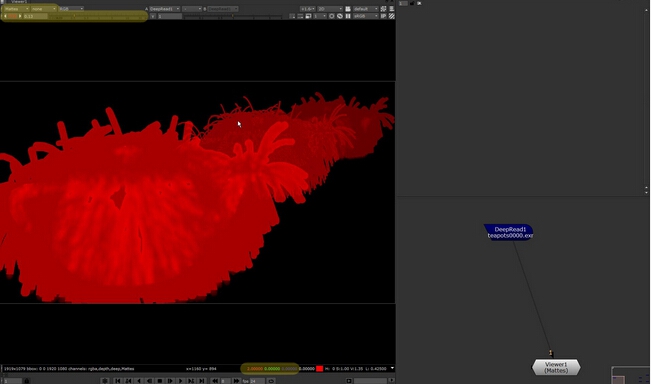Image resolution: width=651 pixels, height=384 pixels.
Task: Toggle the loop playback mode icon
Action: pos(271,381)
